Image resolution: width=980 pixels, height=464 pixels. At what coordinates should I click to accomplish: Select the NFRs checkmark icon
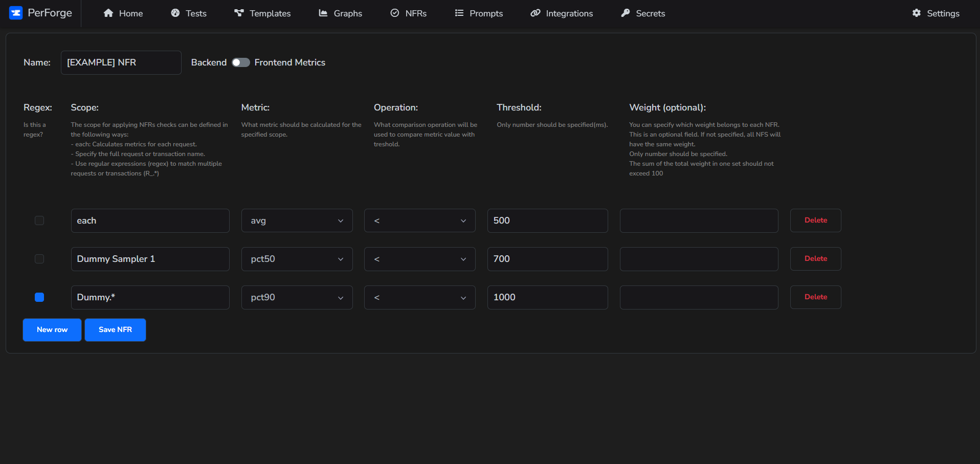[x=394, y=13]
